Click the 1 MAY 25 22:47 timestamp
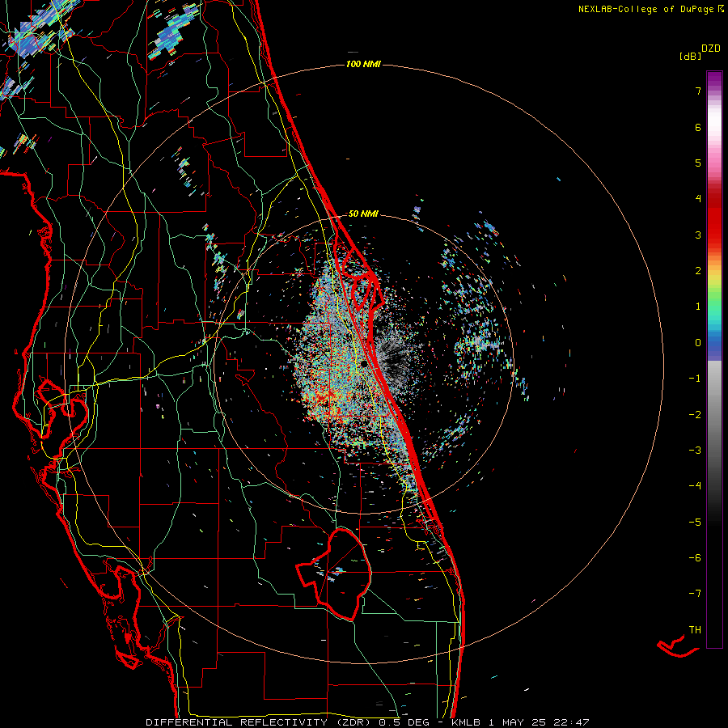The width and height of the screenshot is (728, 728). [539, 722]
